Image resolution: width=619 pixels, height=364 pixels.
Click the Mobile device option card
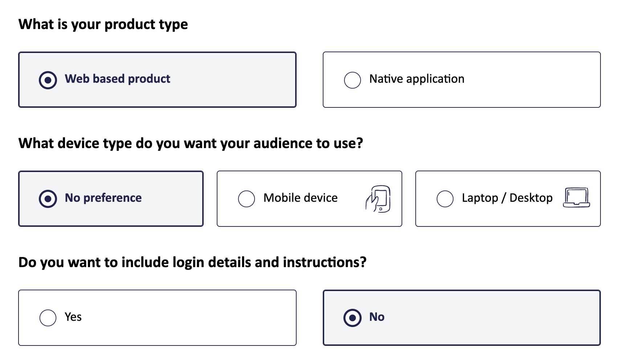pyautogui.click(x=309, y=199)
